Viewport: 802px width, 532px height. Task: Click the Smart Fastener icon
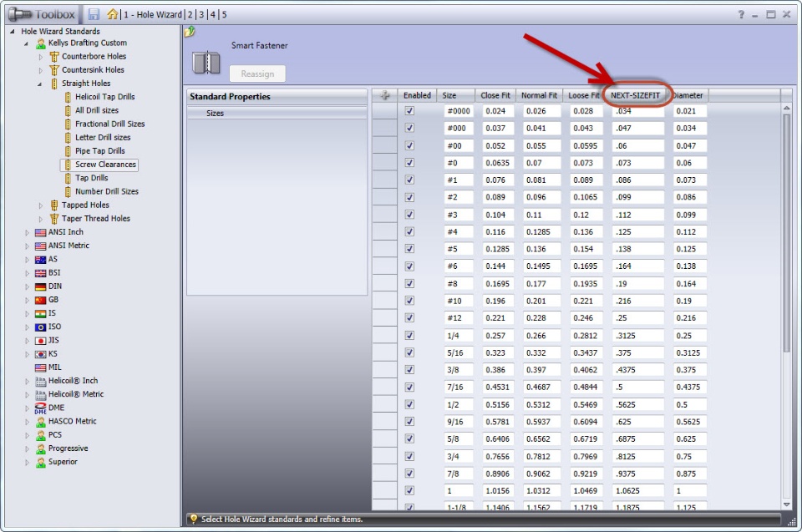click(x=206, y=63)
